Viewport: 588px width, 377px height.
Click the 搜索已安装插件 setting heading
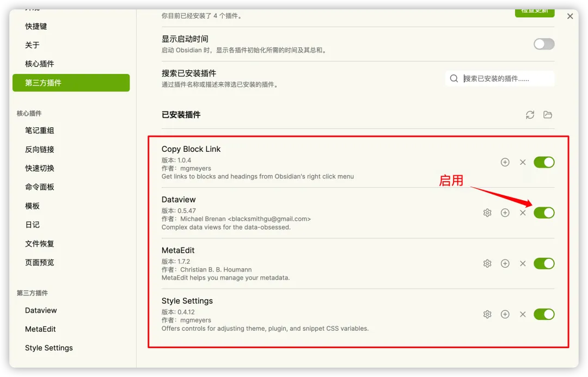click(x=189, y=73)
